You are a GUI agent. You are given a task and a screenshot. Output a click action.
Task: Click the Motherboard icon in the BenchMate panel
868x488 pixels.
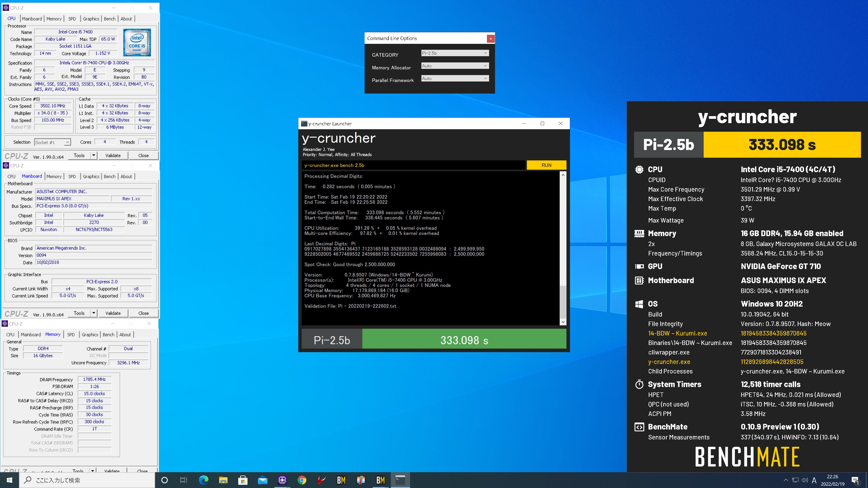pyautogui.click(x=639, y=281)
